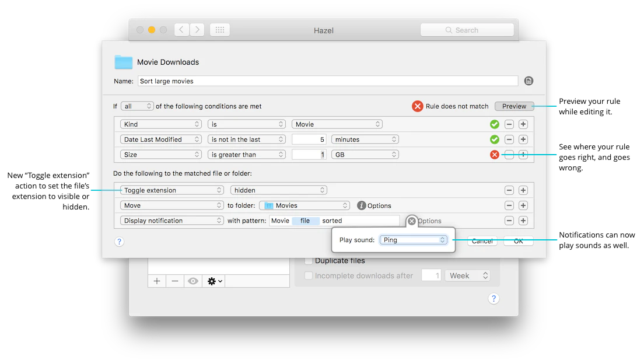Open the Move action dropdown

pos(171,205)
